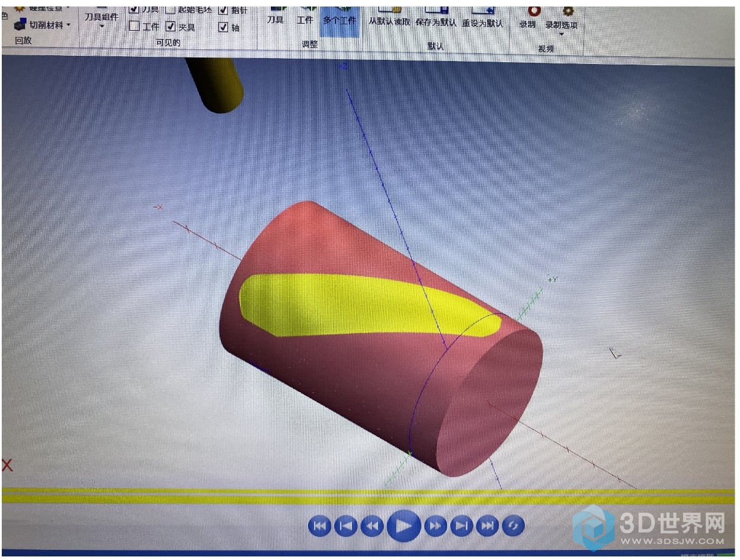Screen dimensions: 740x560
Task: Click the round end face of the workpiece
Action: (x=489, y=402)
